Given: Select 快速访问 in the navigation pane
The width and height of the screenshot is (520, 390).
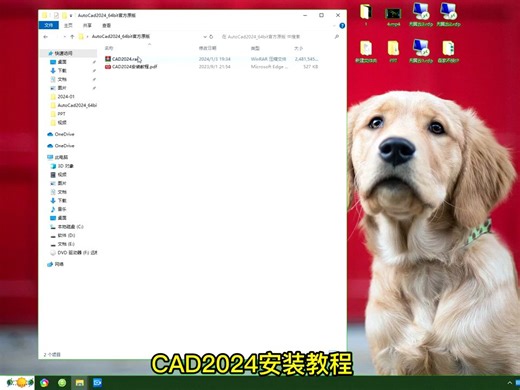Looking at the screenshot, I should coord(63,53).
